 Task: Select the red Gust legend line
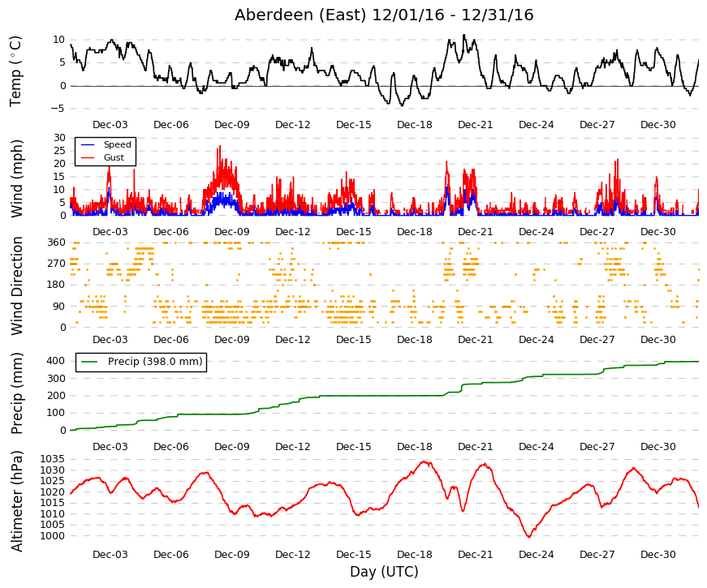tap(88, 157)
